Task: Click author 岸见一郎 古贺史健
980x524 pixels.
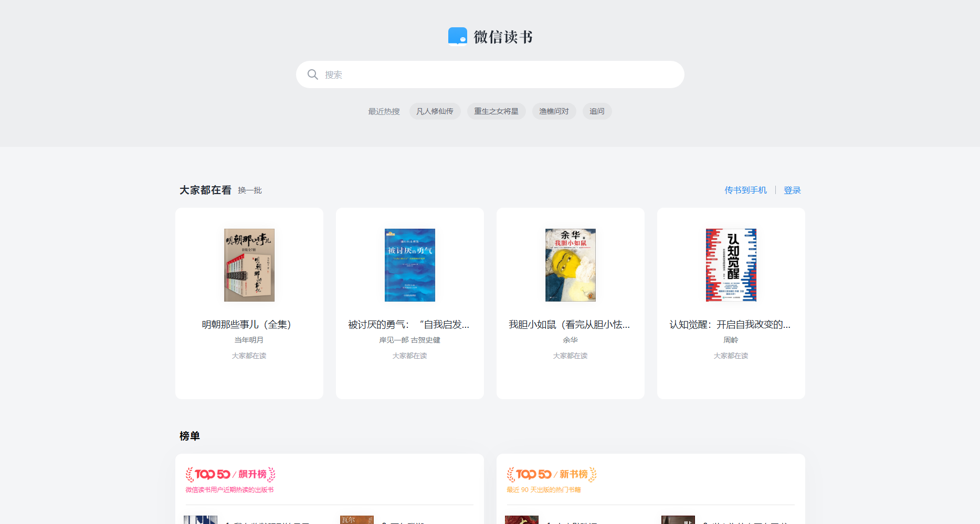Action: point(410,340)
